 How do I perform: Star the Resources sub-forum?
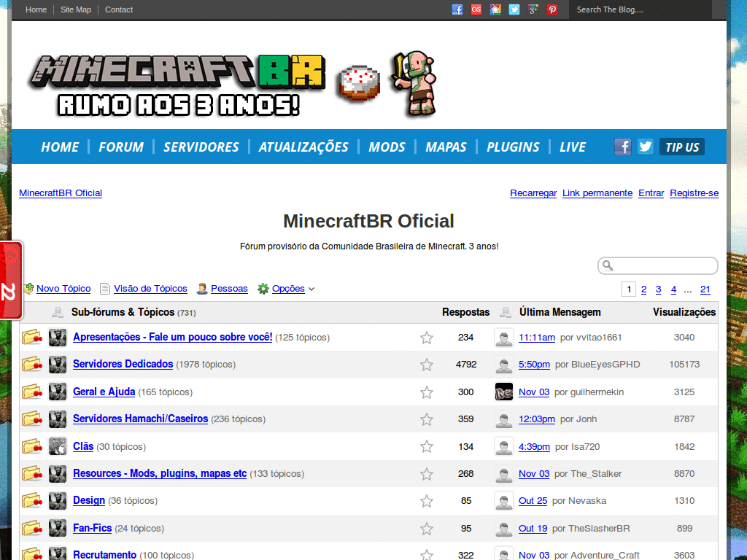426,474
